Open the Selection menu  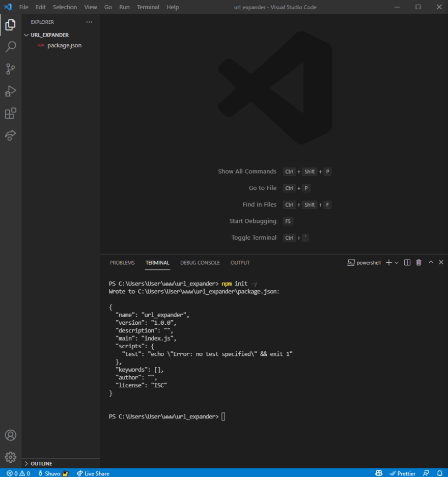click(65, 7)
